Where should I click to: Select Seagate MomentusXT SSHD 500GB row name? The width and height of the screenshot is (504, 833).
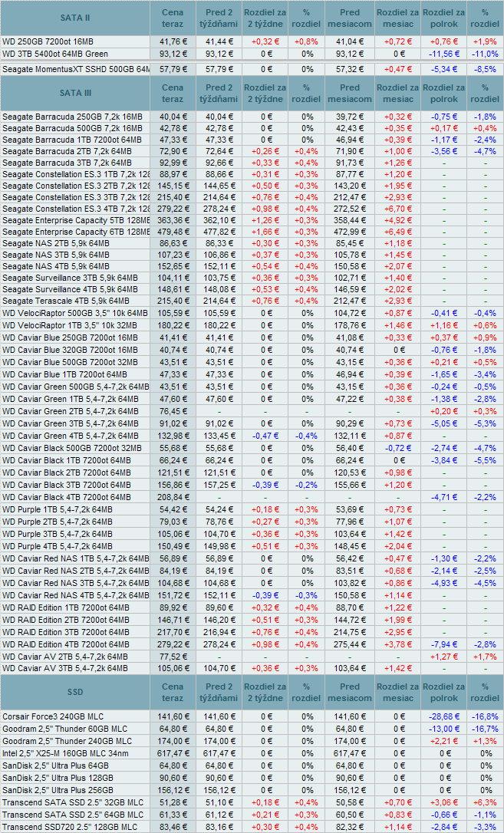(x=75, y=70)
